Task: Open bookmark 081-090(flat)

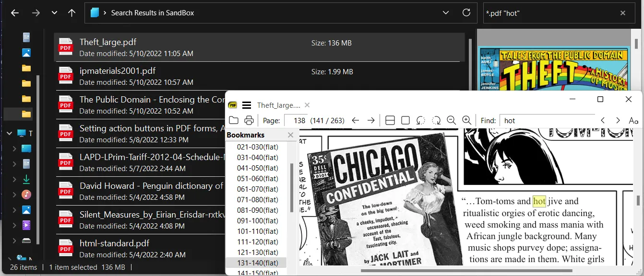Action: tap(258, 210)
